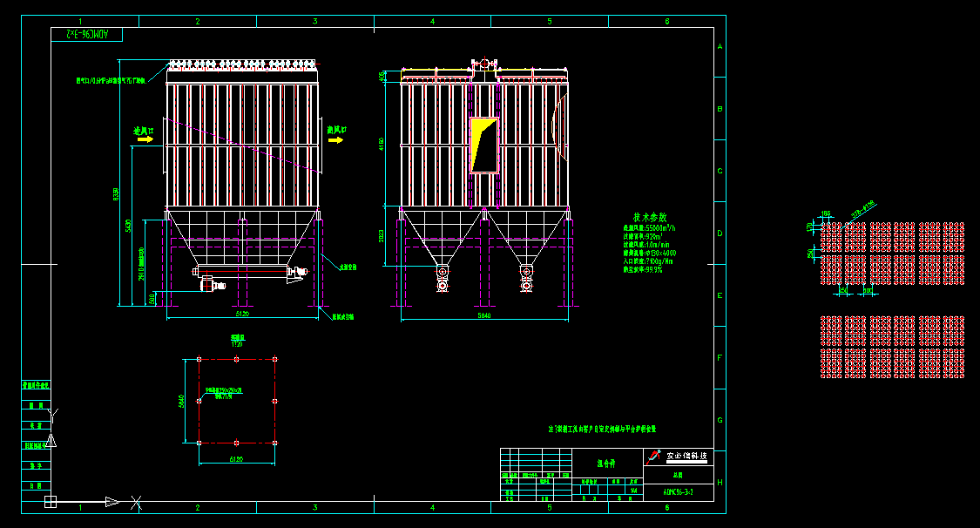Select the screw conveyor motor under front hopper
980x528 pixels.
pyautogui.click(x=209, y=282)
